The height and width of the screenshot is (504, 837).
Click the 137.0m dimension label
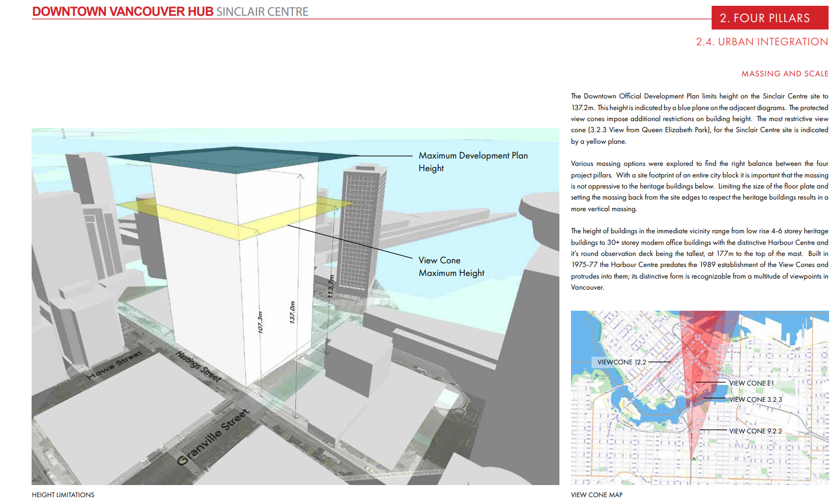click(292, 312)
